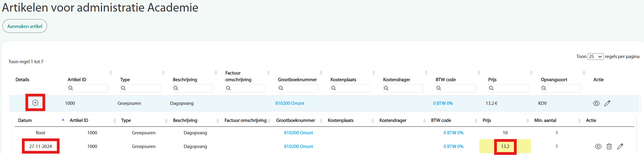Expand details with plus icon for article 1000
Screen dimensions: 644x155
pos(35,103)
